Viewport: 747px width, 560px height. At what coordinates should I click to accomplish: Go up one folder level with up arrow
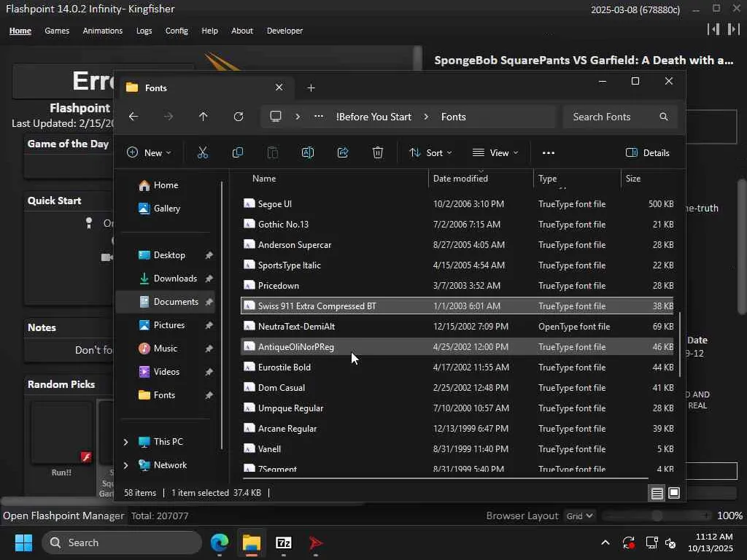coord(204,117)
